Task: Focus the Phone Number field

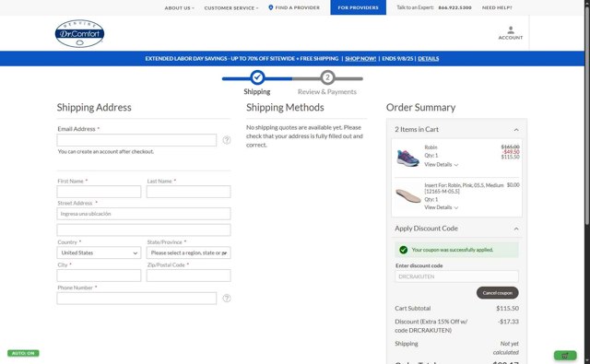Action: pyautogui.click(x=136, y=299)
